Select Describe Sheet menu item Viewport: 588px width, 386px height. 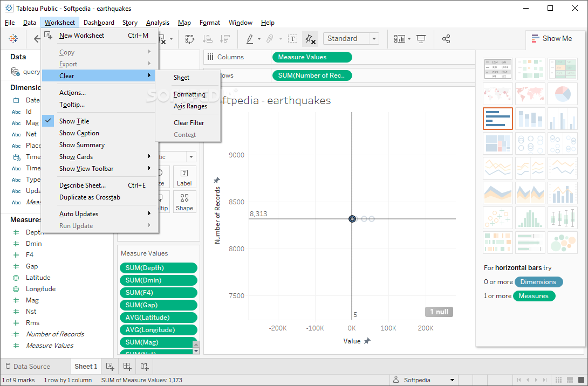99,185
